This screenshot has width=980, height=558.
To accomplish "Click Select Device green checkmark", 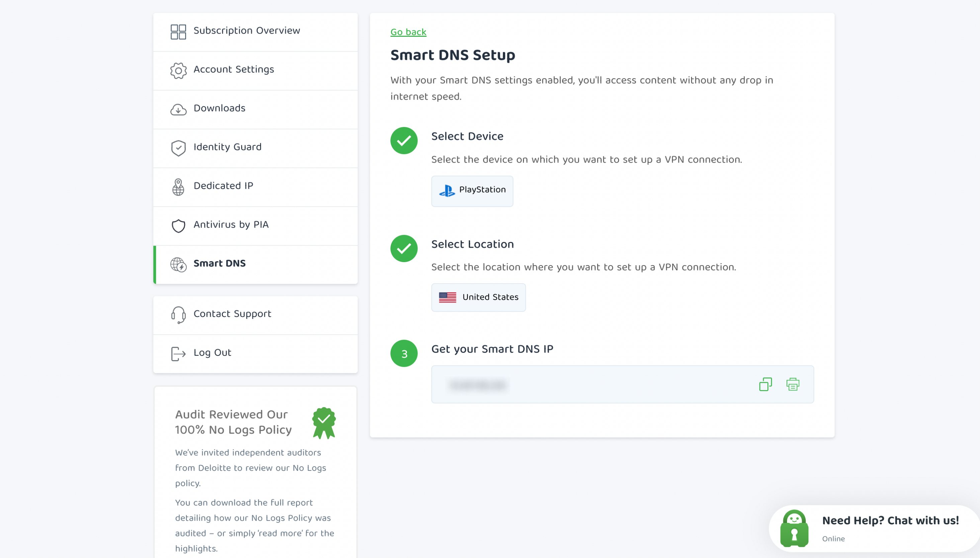I will pyautogui.click(x=404, y=141).
